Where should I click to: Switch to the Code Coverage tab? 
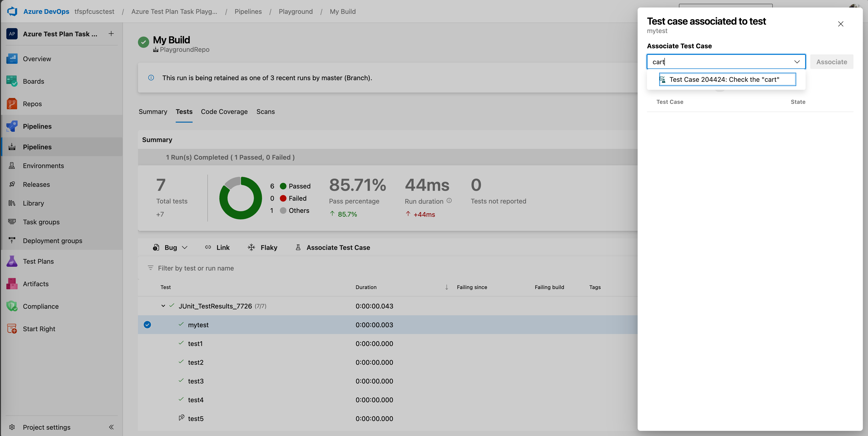[x=224, y=111]
